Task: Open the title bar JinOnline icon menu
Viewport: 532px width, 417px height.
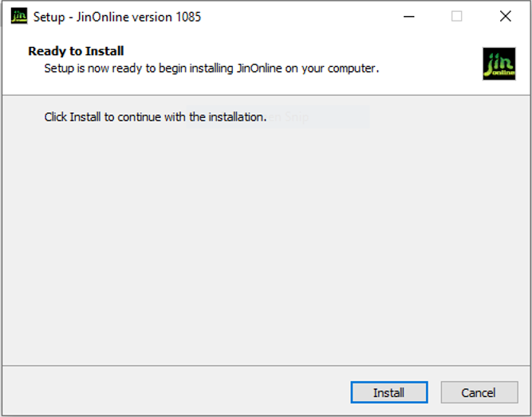Action: coord(19,16)
